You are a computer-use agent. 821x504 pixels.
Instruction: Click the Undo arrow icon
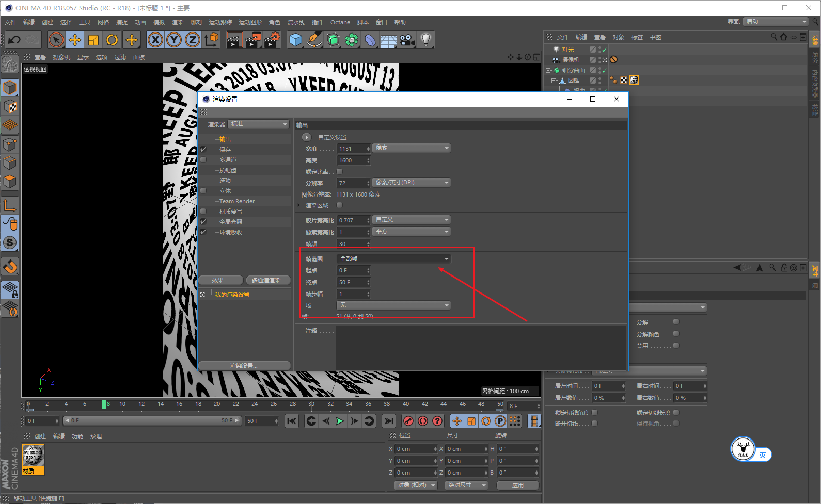tap(14, 40)
